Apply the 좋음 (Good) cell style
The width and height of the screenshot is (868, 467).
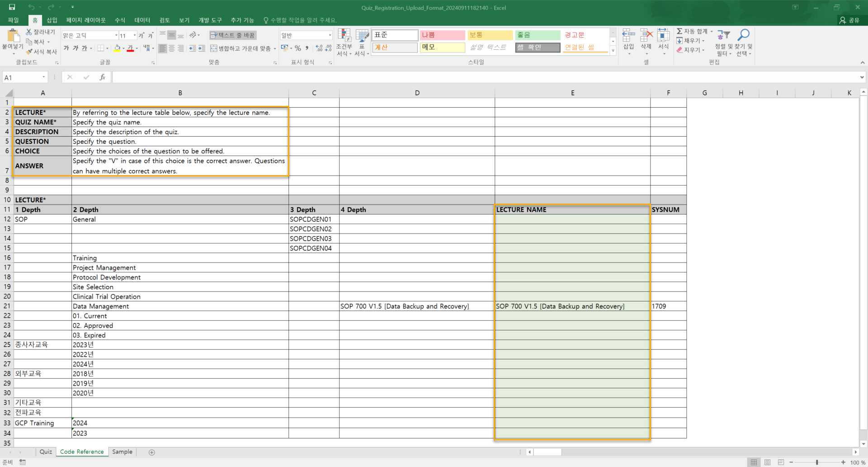[537, 35]
